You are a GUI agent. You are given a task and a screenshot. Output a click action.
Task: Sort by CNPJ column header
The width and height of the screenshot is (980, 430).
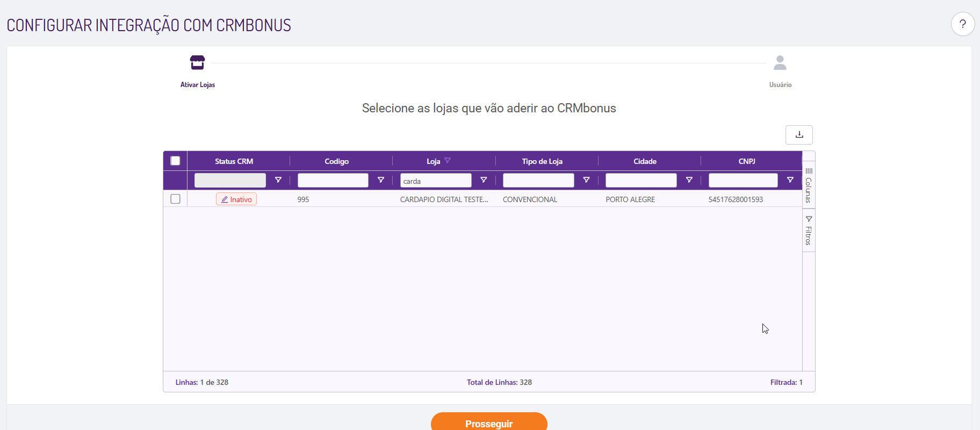pyautogui.click(x=747, y=161)
